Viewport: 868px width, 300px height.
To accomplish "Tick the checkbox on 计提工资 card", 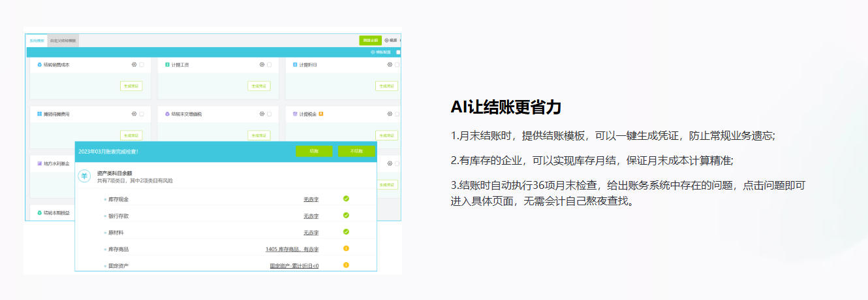I will (270, 65).
